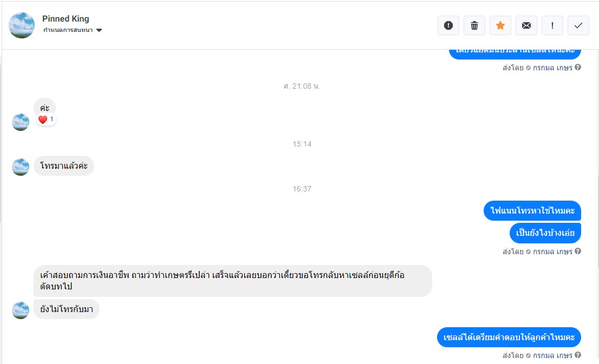The width and height of the screenshot is (599, 364).
Task: Mark conversation as done with the checkmark
Action: coord(578,25)
